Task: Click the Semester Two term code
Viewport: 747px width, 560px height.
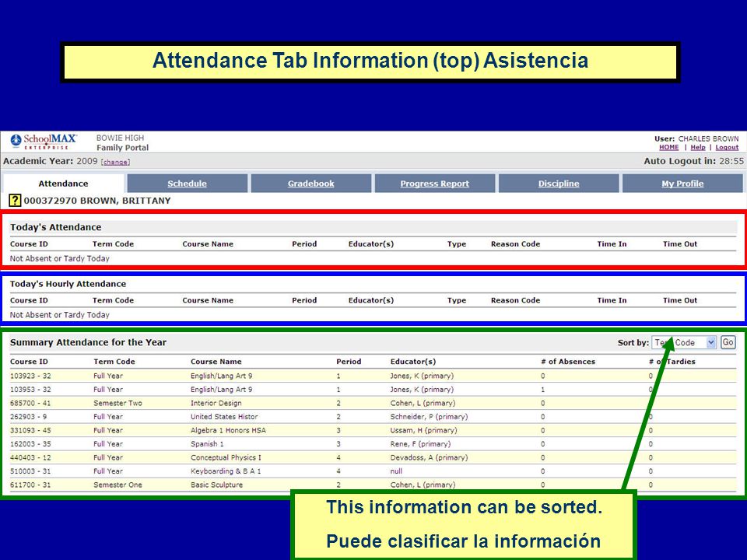Action: (x=117, y=403)
